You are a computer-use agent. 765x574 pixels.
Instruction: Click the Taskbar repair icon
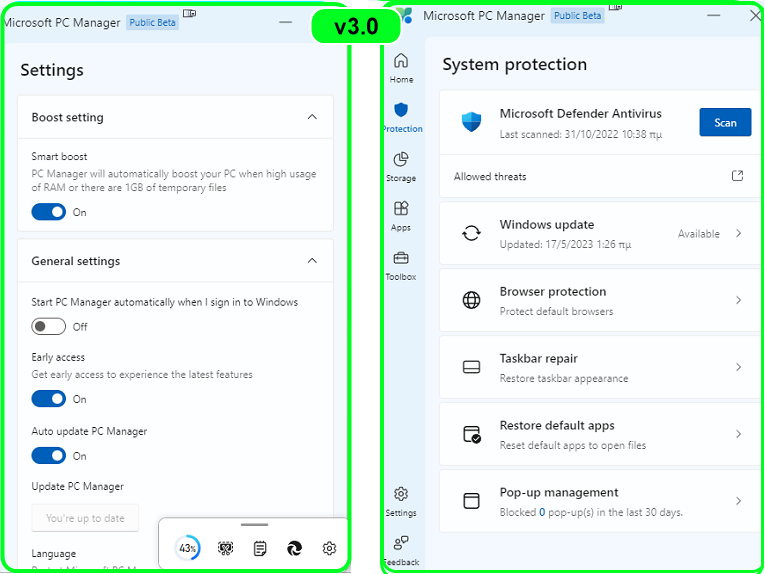coord(471,367)
